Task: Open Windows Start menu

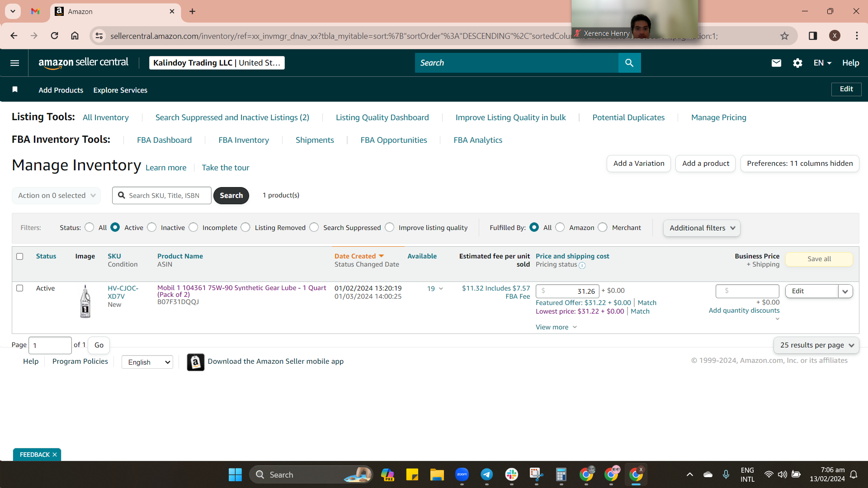Action: (235, 474)
